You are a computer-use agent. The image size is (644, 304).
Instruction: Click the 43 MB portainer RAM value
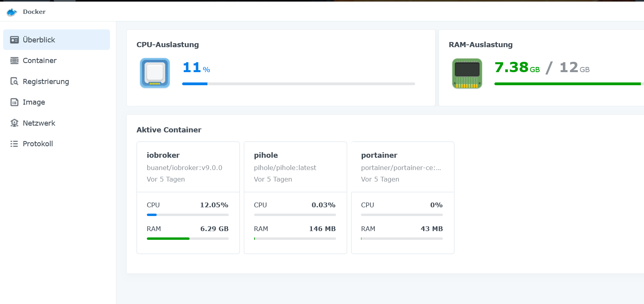[x=432, y=229]
